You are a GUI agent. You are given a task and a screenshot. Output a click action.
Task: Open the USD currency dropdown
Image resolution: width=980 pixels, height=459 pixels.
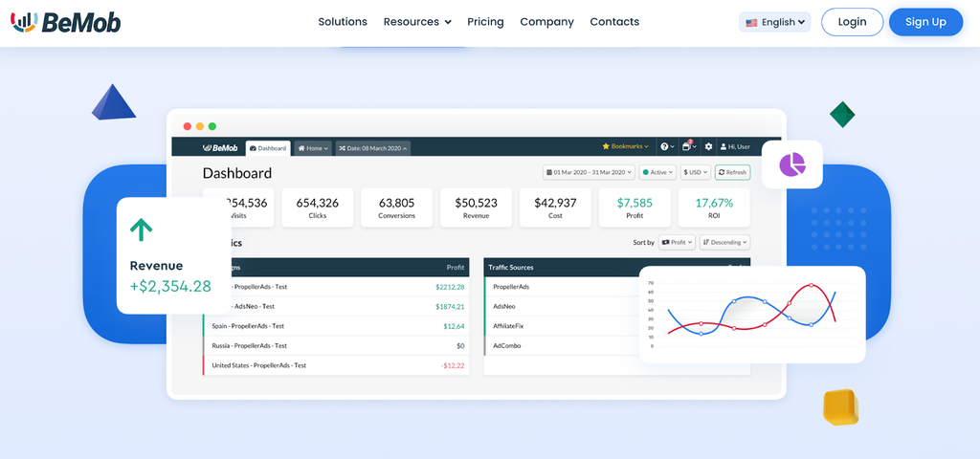click(696, 172)
